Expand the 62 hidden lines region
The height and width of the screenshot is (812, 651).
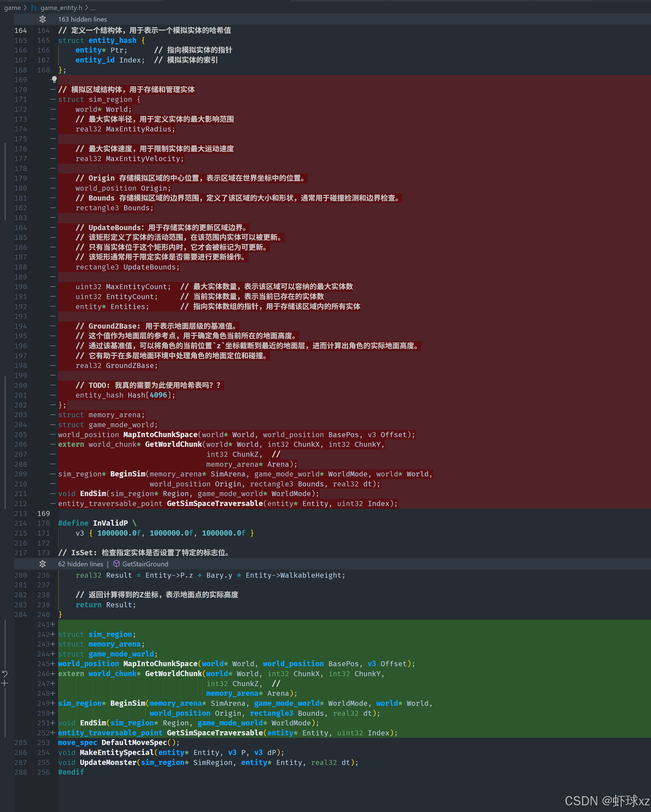coord(80,564)
